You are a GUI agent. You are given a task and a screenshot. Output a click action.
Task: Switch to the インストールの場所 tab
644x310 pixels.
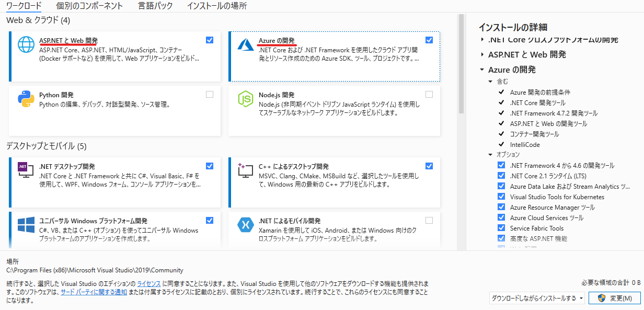click(217, 6)
